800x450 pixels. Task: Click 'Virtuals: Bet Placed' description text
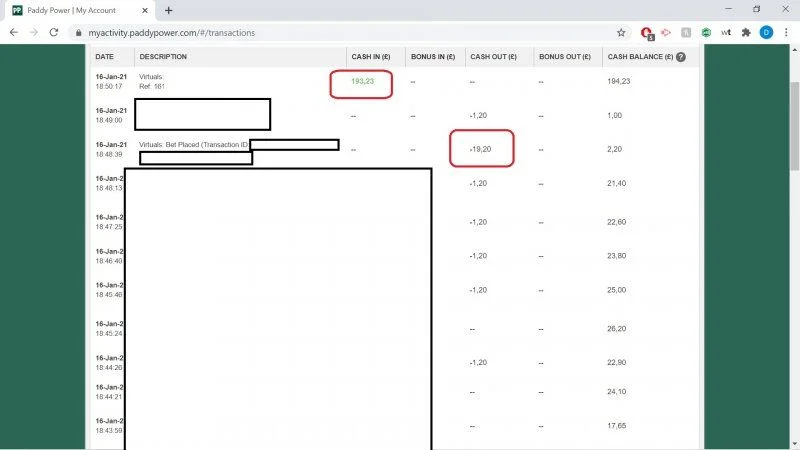193,144
